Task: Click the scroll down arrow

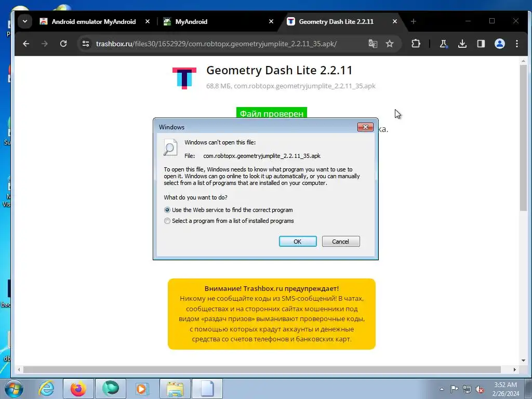Action: [523, 361]
